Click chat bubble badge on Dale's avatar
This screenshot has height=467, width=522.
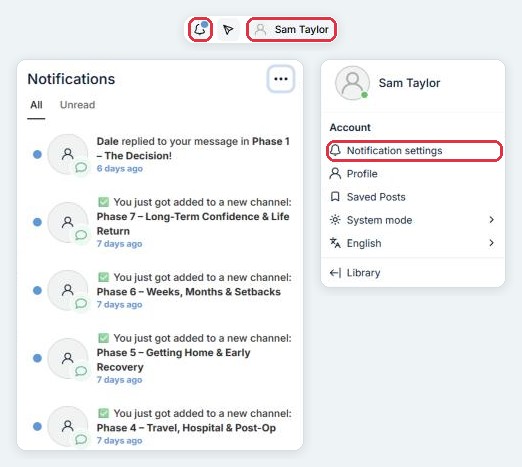point(81,167)
